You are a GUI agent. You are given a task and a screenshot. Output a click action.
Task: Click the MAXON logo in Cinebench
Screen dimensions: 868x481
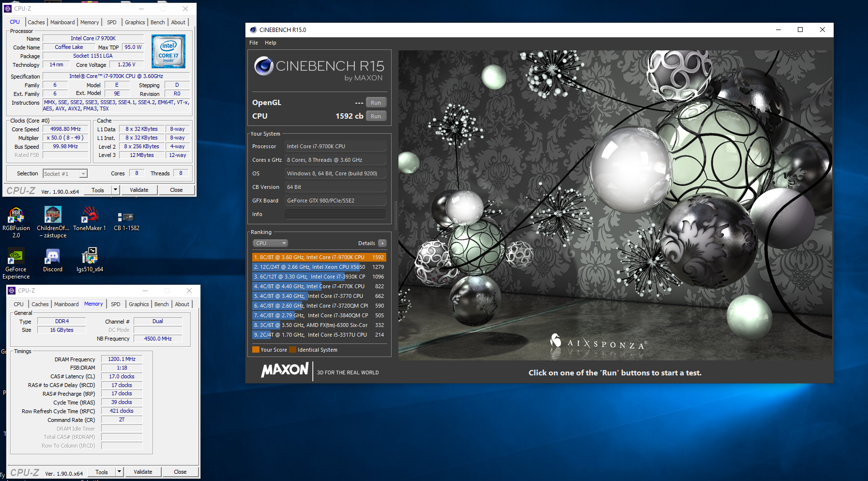[285, 371]
